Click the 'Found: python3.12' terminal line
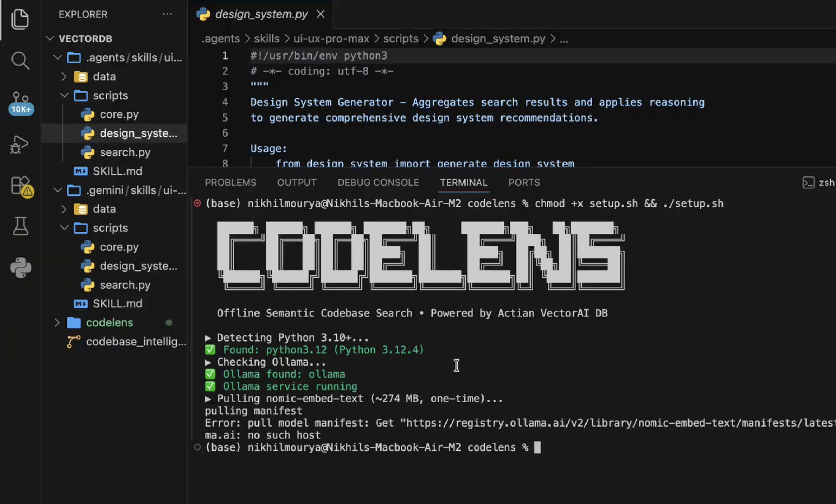The image size is (836, 504). pos(314,350)
